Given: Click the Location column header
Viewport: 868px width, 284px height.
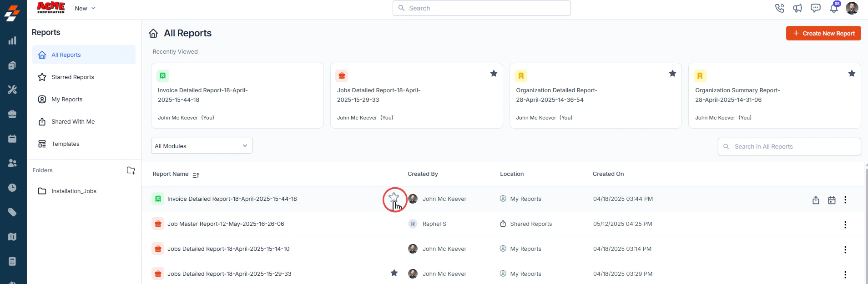Looking at the screenshot, I should (512, 174).
